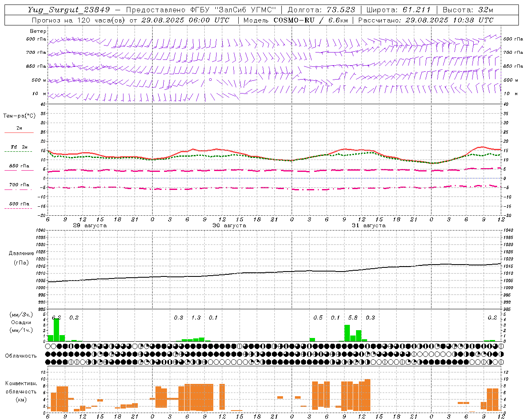The width and height of the screenshot is (525, 420).
Task: Click the 29 августа date label
Action: tap(90, 226)
